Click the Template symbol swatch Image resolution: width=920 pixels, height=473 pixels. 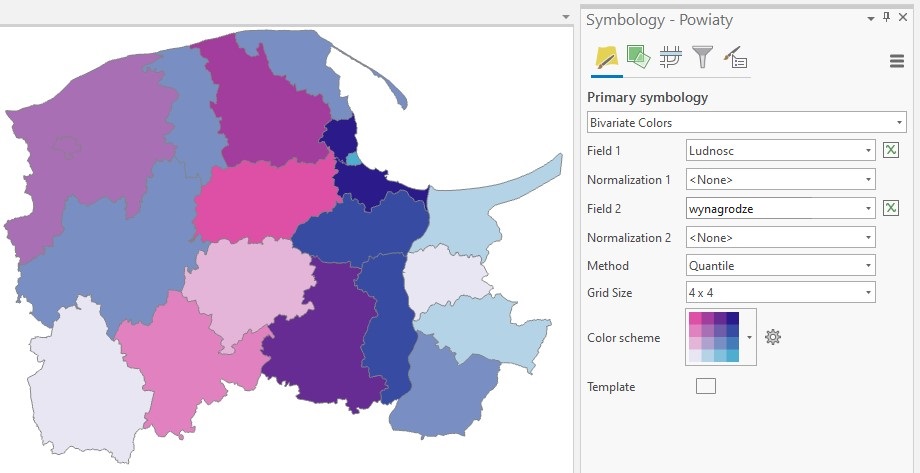[706, 387]
